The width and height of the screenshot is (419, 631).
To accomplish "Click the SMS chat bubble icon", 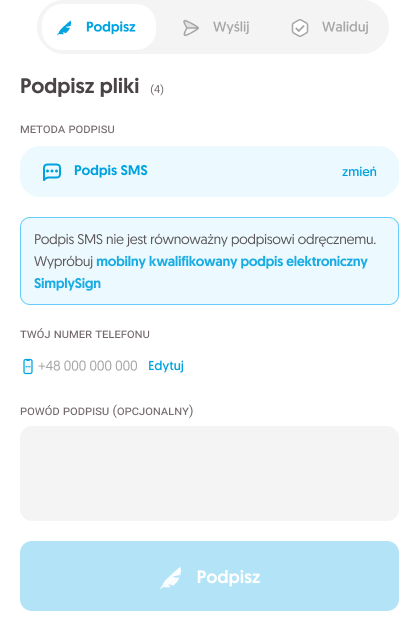I will pyautogui.click(x=52, y=172).
